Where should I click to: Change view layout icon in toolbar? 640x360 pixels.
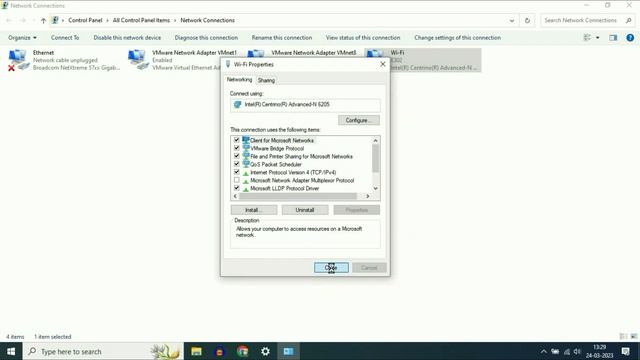point(587,38)
